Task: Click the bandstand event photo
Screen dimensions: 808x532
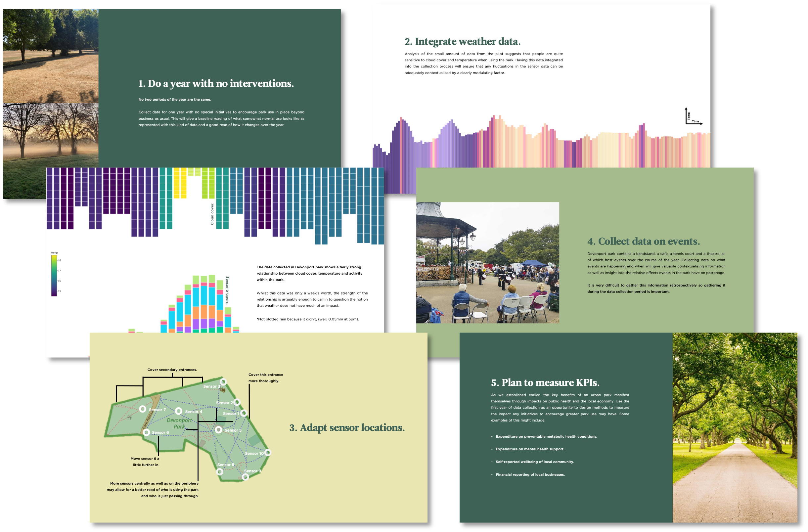Action: click(487, 262)
